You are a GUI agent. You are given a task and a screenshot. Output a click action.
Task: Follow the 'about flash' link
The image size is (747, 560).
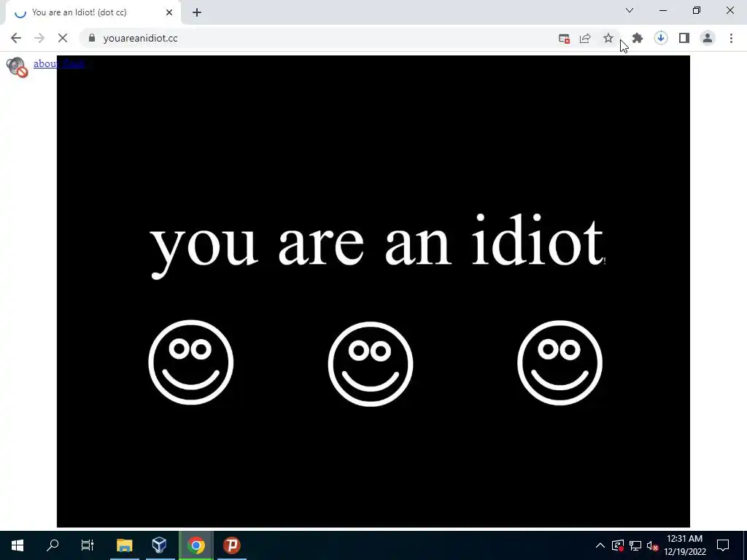59,63
